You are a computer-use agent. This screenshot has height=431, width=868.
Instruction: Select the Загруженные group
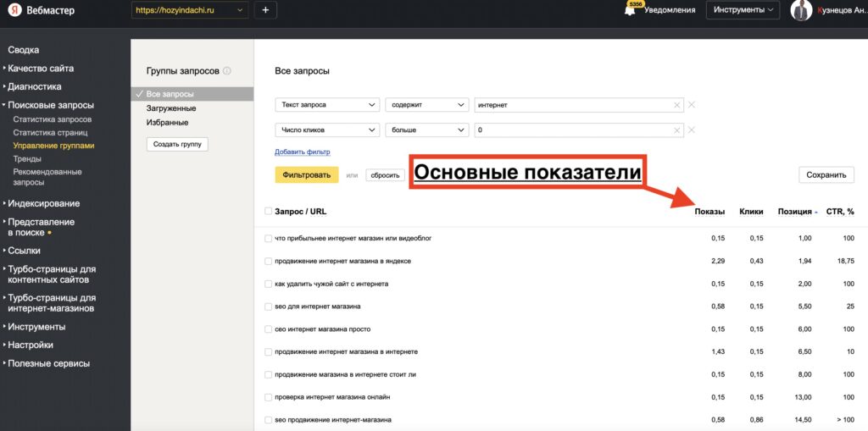click(x=171, y=108)
